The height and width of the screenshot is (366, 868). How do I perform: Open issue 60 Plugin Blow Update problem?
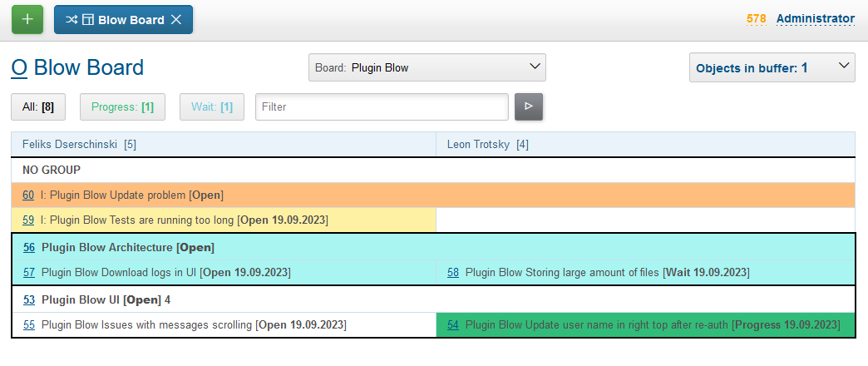(28, 195)
